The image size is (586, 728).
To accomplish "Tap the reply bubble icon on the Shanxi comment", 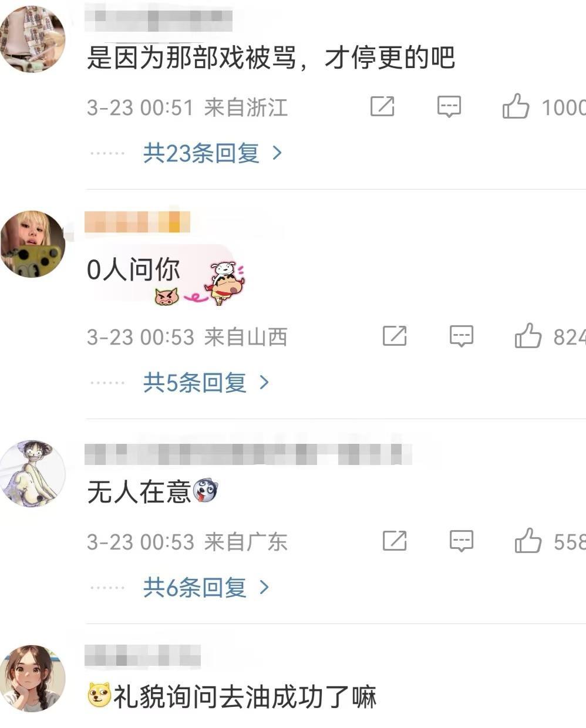I will pos(462,336).
